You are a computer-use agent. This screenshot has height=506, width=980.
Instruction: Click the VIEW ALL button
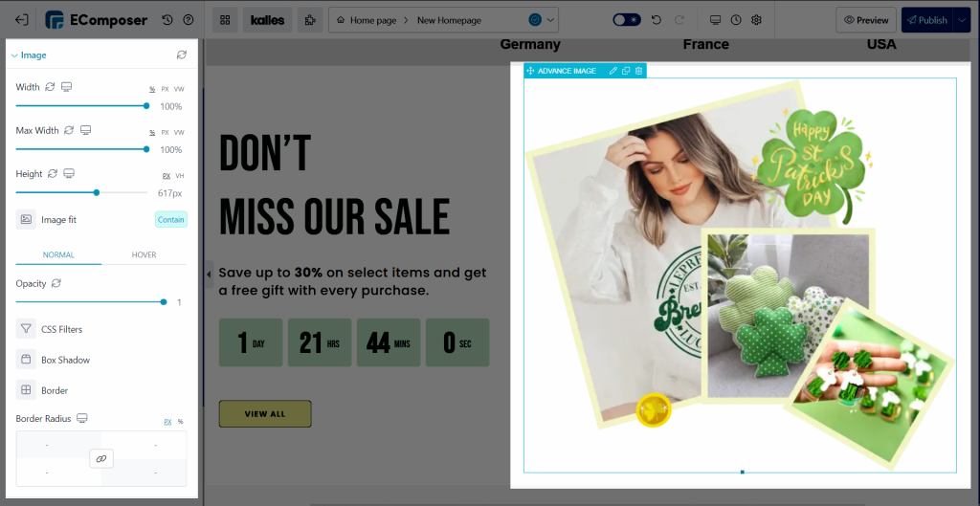tap(265, 413)
